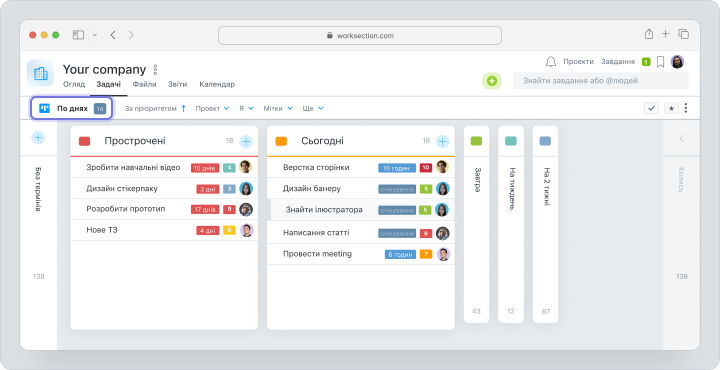
Task: Open the Верстка сторінки task
Action: (316, 167)
